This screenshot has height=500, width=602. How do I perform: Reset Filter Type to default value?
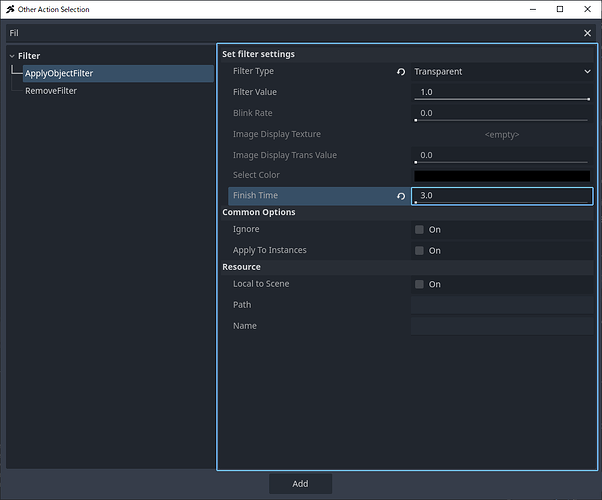(x=401, y=72)
